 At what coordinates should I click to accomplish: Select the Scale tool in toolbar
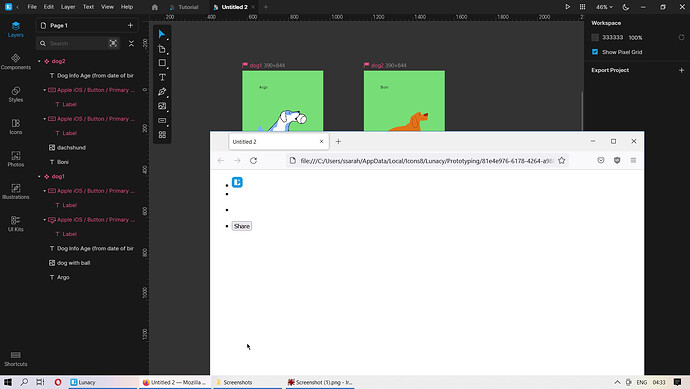[x=162, y=49]
